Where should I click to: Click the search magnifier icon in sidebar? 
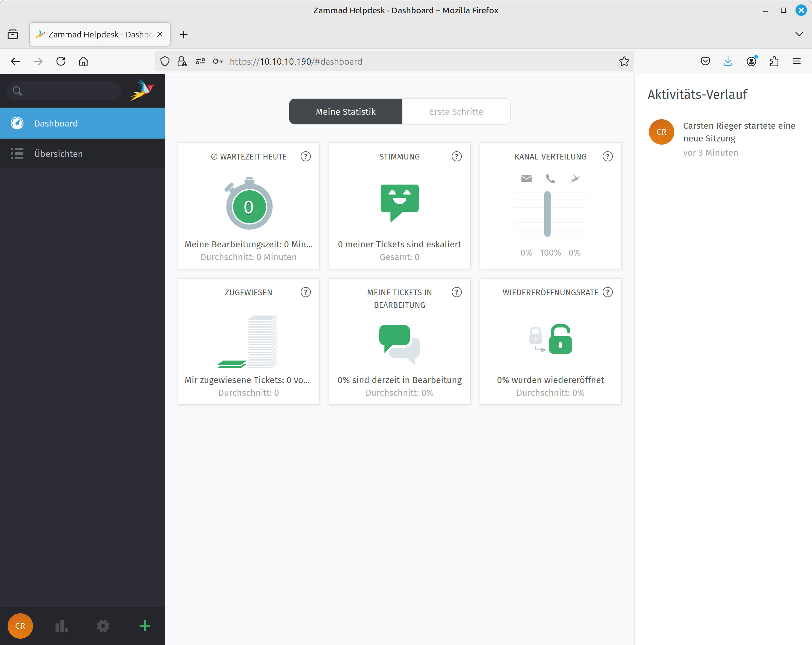pyautogui.click(x=17, y=91)
